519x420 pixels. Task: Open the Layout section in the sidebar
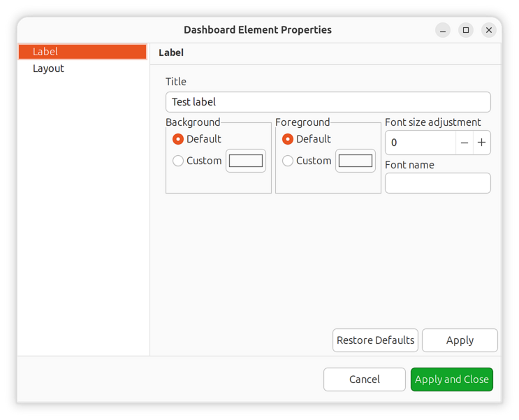(48, 68)
